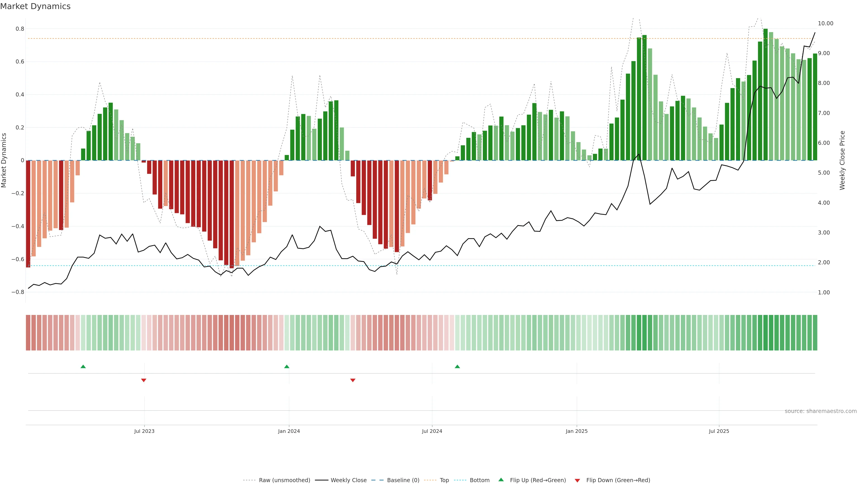
Task: Hide the Top threshold legend entry
Action: coord(444,480)
